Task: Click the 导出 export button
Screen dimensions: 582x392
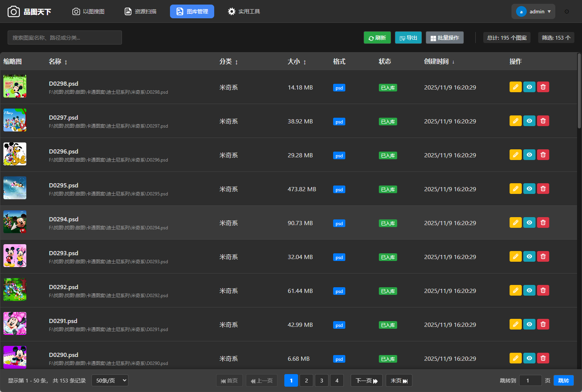Action: click(x=408, y=38)
